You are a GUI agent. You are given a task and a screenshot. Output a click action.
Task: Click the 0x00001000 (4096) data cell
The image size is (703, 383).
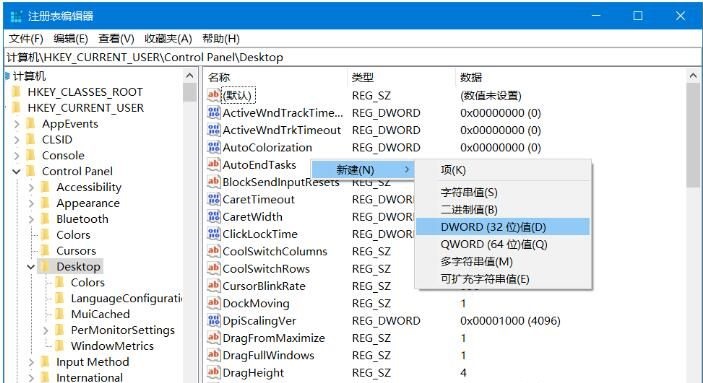[x=510, y=321]
